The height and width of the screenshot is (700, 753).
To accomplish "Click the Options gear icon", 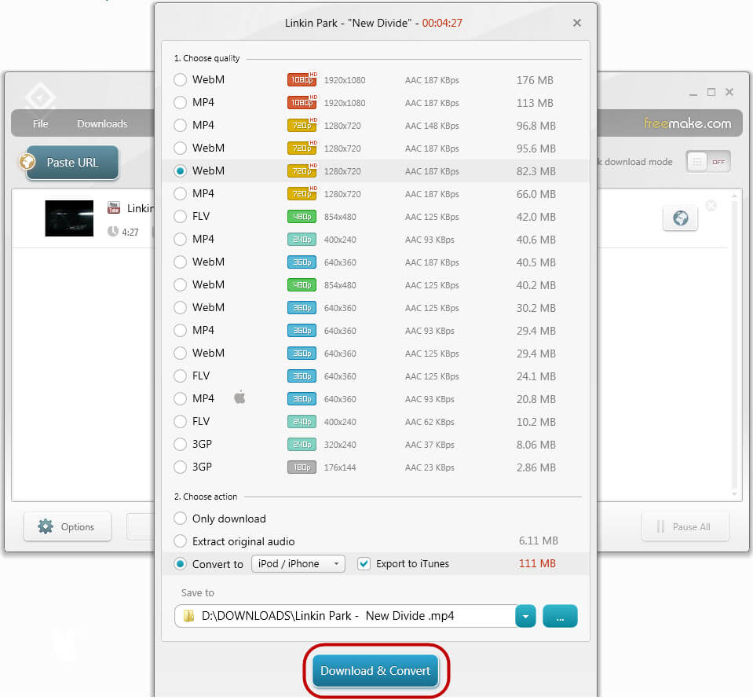I will coord(46,526).
